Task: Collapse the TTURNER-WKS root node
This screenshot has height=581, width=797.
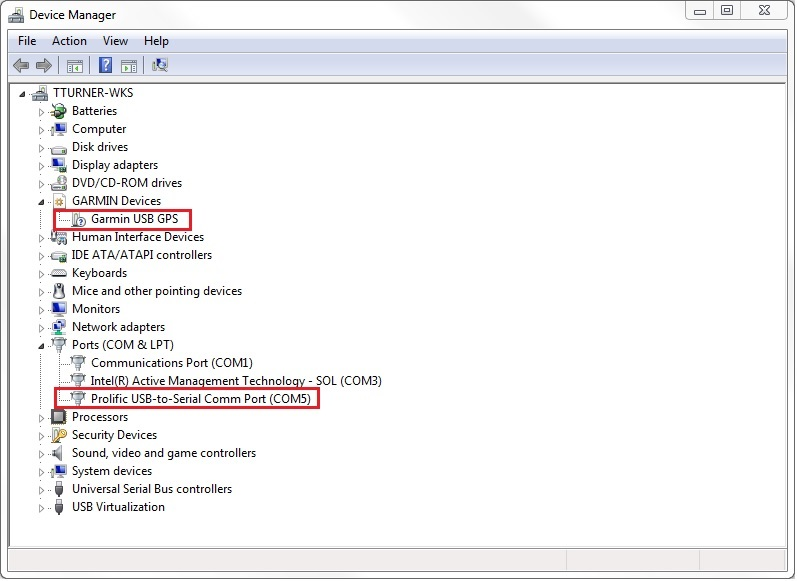Action: [22, 94]
